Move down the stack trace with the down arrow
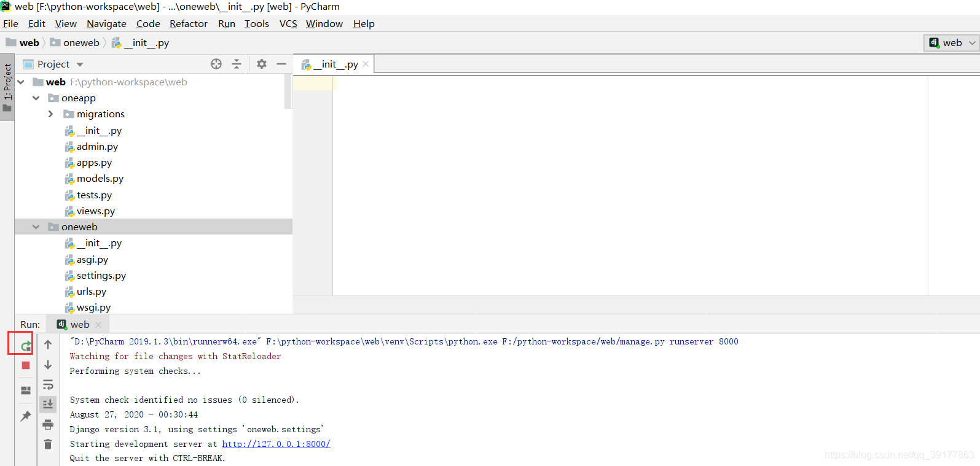This screenshot has height=466, width=980. 48,365
